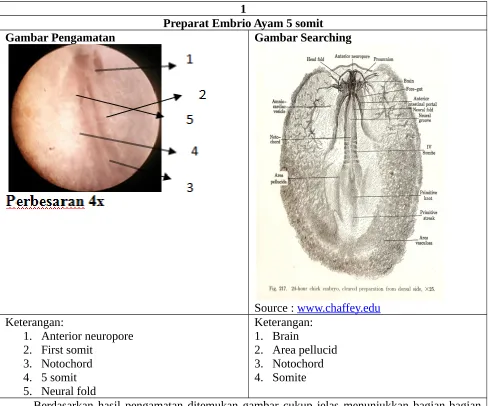Click the heading "Preparat Embrio Ayam 5 somit"
492x406 pixels.
tap(243, 23)
